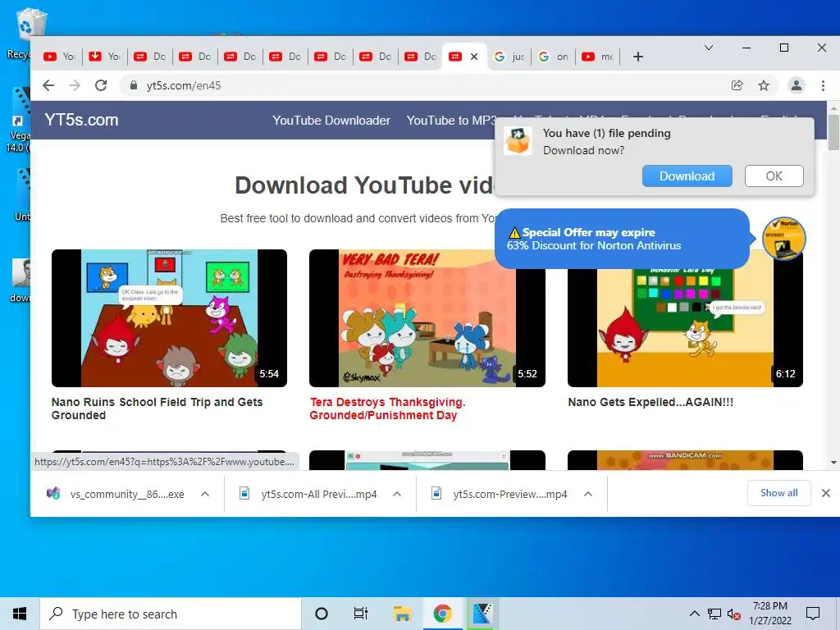Screen dimensions: 840x630
Task: Open Very Bad Tera Thanksgiving thumbnail
Action: pyautogui.click(x=427, y=318)
